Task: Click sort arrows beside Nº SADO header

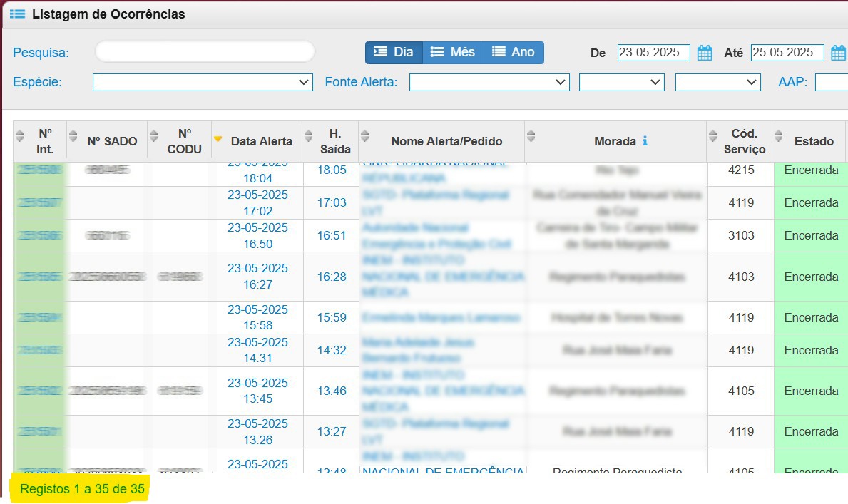Action: [x=73, y=135]
